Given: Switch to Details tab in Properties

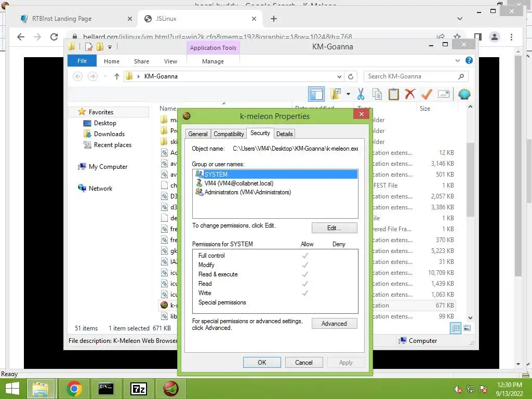Looking at the screenshot, I should [284, 134].
